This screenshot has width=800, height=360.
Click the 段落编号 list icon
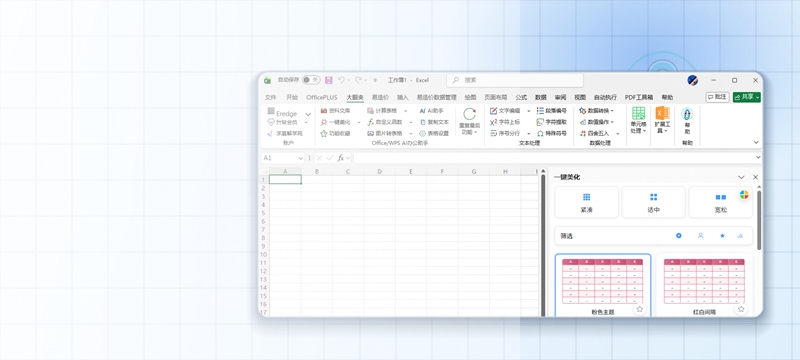click(x=540, y=111)
